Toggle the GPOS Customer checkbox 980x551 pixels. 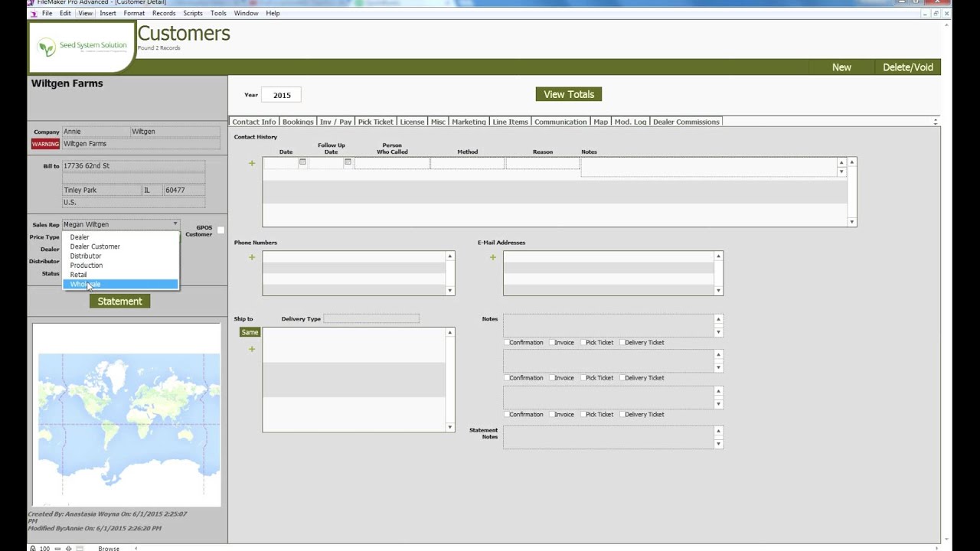point(220,230)
